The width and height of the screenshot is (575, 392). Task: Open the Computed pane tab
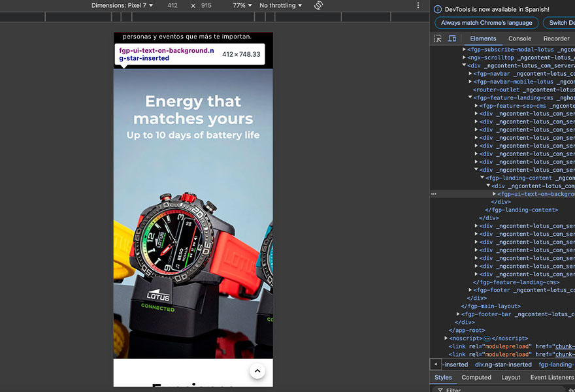tap(476, 378)
